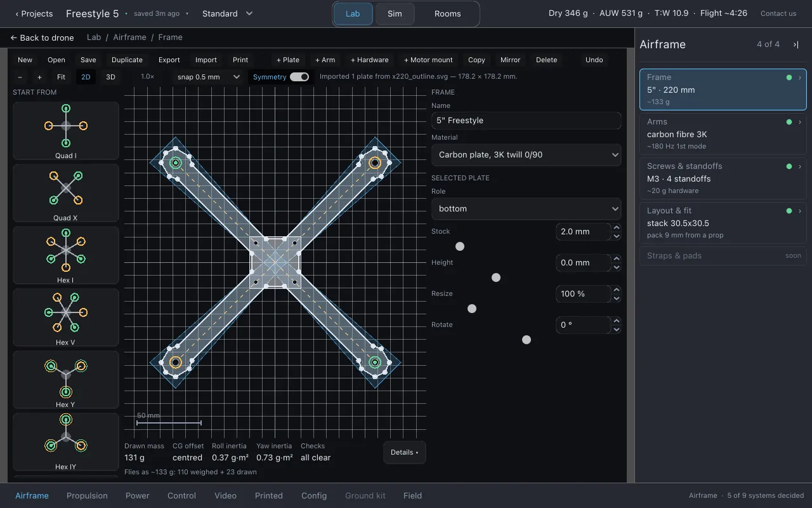This screenshot has height=508, width=812.
Task: Open the Screws & standoffs card chevron
Action: pos(800,166)
